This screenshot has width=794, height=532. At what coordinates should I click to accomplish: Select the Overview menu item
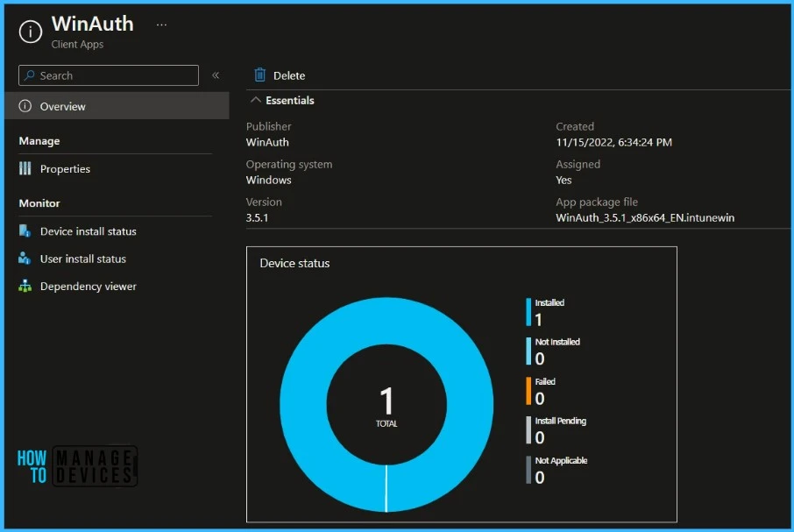[x=117, y=106]
